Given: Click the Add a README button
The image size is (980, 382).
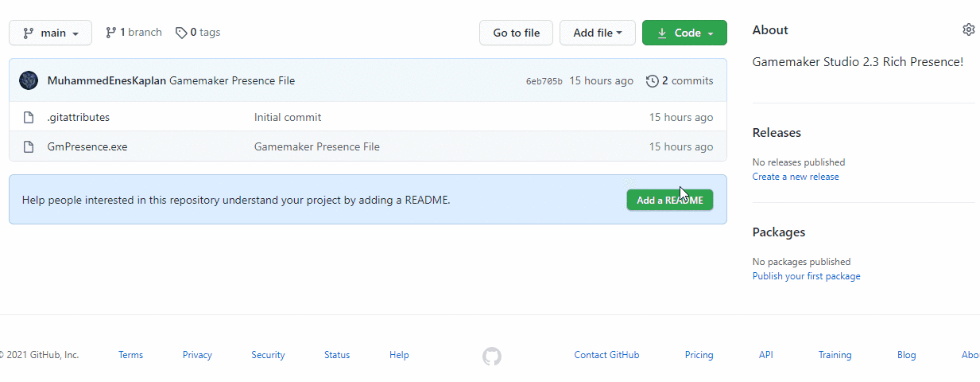Looking at the screenshot, I should [x=669, y=200].
